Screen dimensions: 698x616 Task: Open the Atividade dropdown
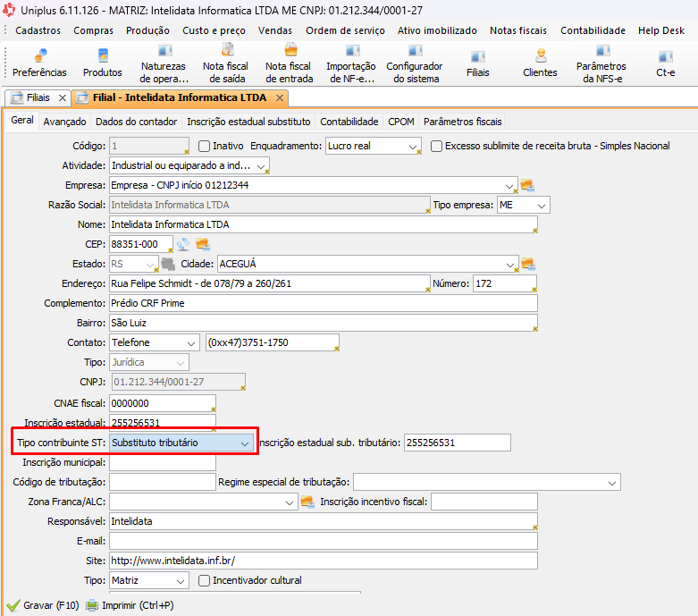[189, 165]
